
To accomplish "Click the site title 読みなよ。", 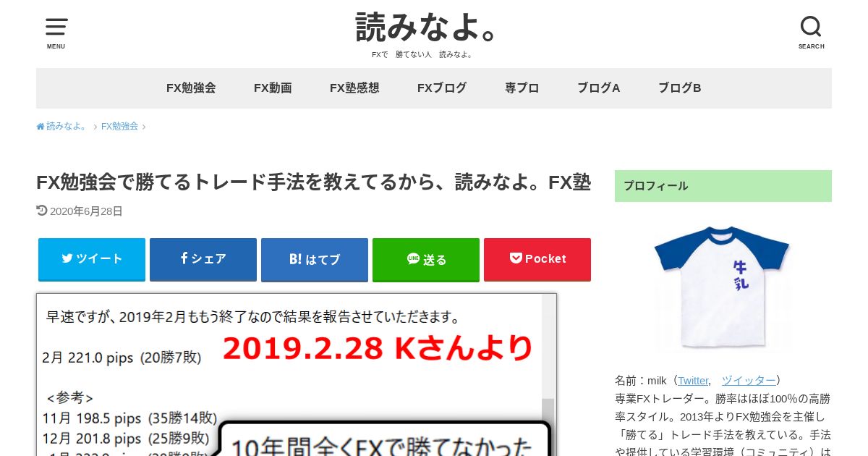I will point(427,28).
